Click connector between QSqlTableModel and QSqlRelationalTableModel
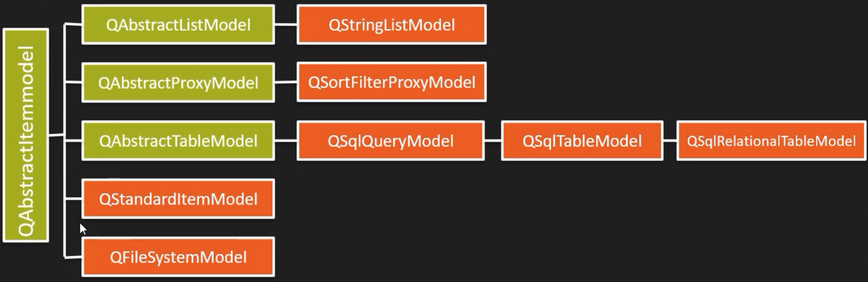This screenshot has width=868, height=282. pyautogui.click(x=670, y=140)
